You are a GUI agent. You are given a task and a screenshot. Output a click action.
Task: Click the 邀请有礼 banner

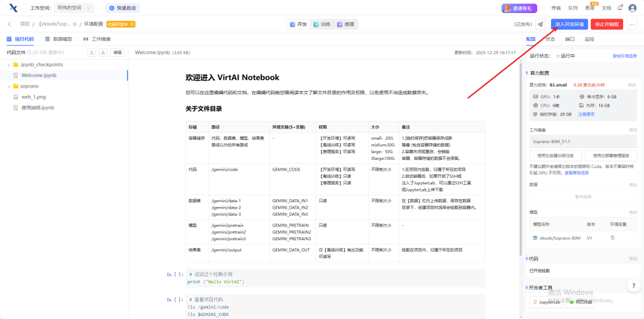520,8
